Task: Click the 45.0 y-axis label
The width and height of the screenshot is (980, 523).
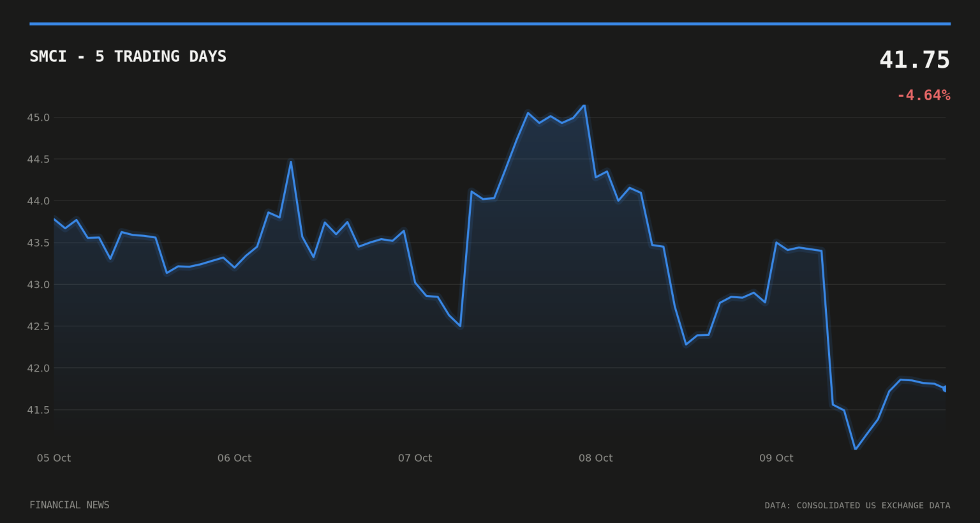Action: tap(38, 117)
